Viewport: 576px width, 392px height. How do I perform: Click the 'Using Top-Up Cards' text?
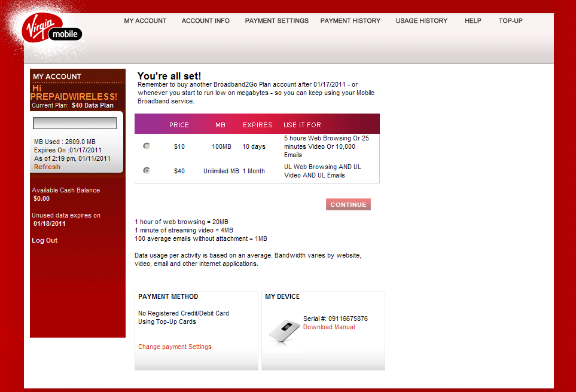(x=167, y=321)
